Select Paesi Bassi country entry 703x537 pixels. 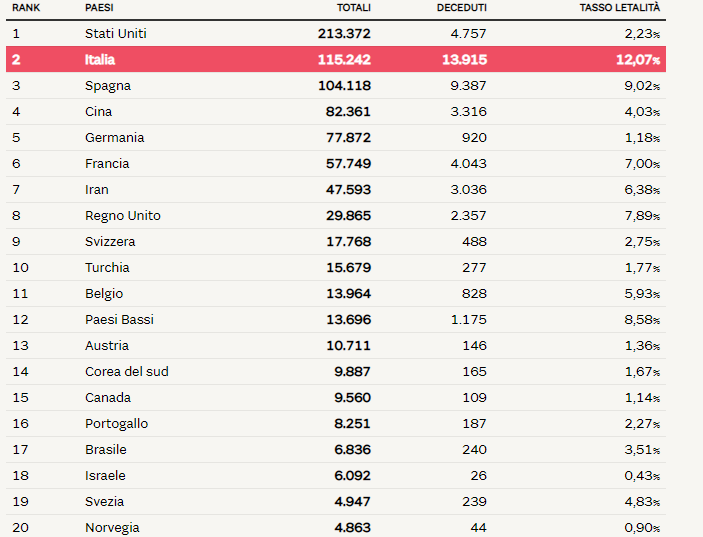pyautogui.click(x=119, y=320)
